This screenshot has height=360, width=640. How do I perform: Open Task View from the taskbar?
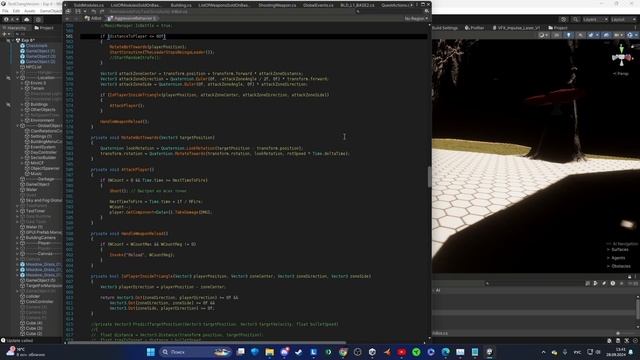tap(240, 352)
